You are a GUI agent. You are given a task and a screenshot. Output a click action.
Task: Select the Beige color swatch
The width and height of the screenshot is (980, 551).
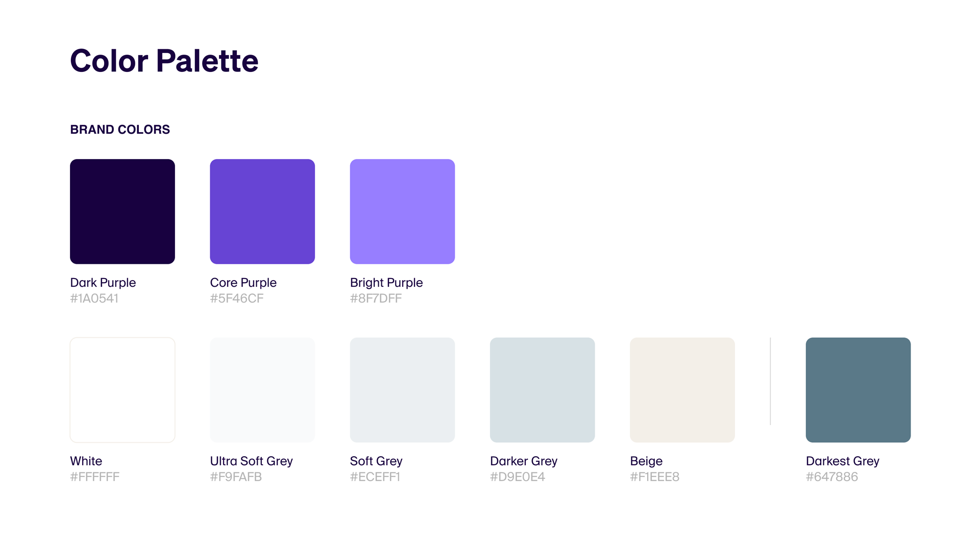click(682, 390)
